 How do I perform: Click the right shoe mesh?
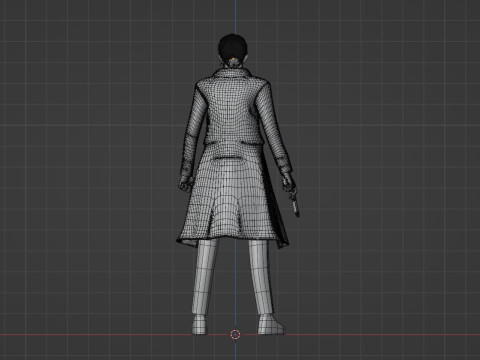[x=271, y=324]
